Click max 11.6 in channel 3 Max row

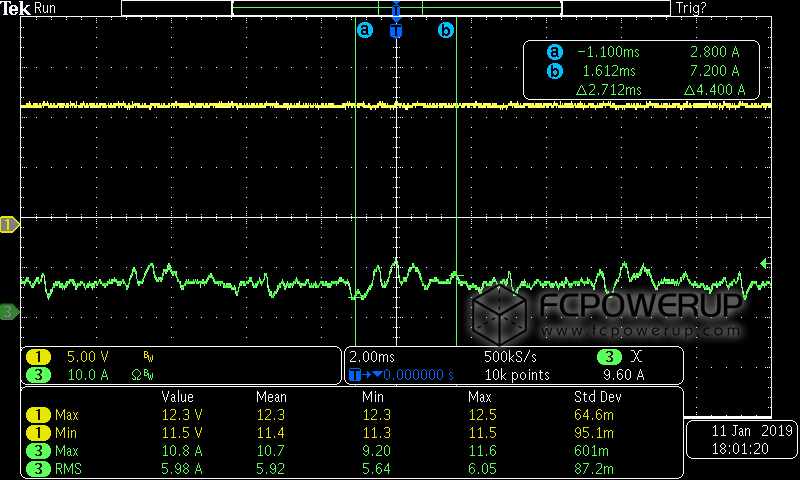point(482,451)
